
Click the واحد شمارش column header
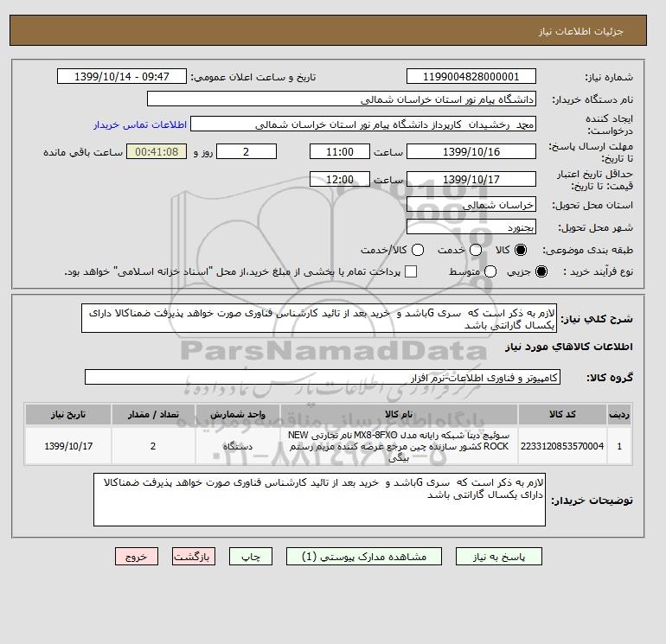coord(238,414)
